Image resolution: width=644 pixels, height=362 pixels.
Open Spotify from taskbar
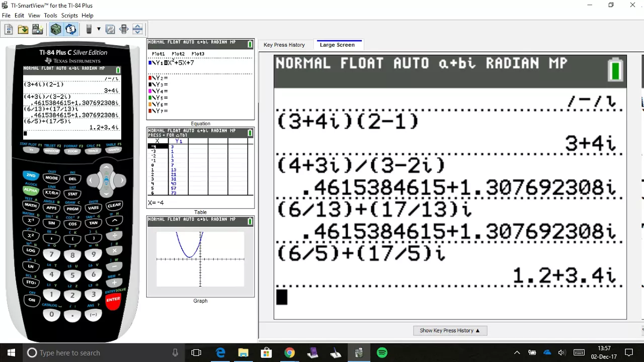pos(382,353)
